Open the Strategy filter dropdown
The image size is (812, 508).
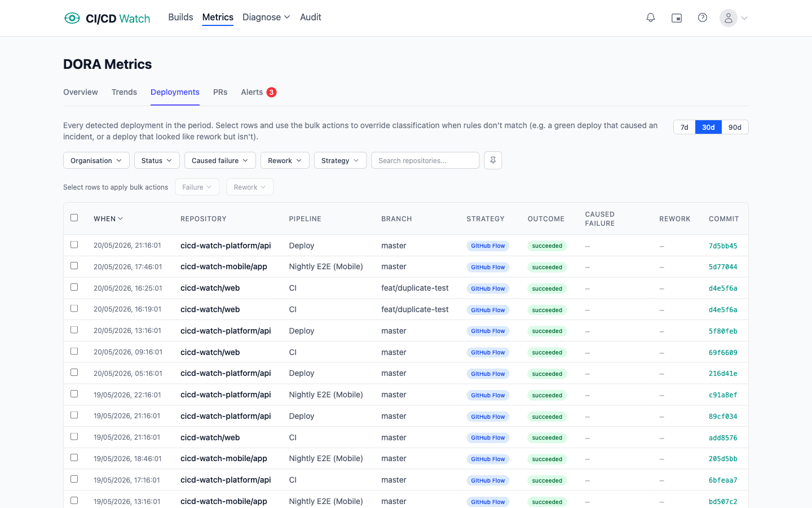(340, 160)
